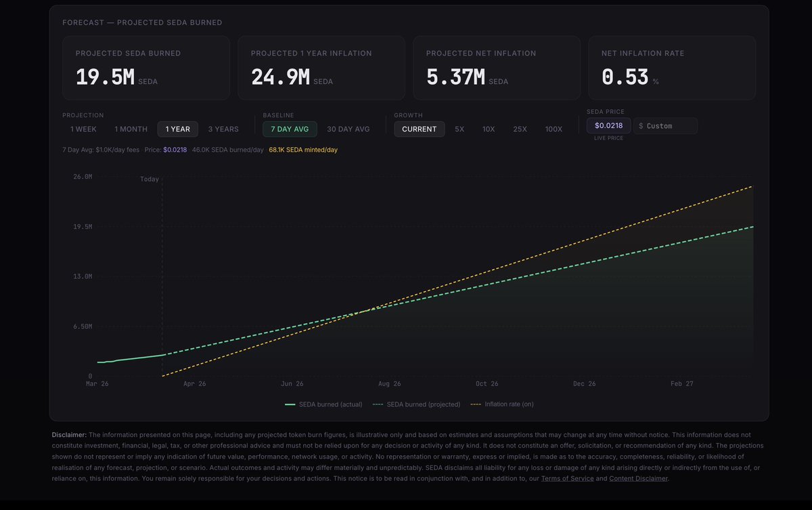
Task: Select the 1 YEAR projection
Action: [x=178, y=129]
